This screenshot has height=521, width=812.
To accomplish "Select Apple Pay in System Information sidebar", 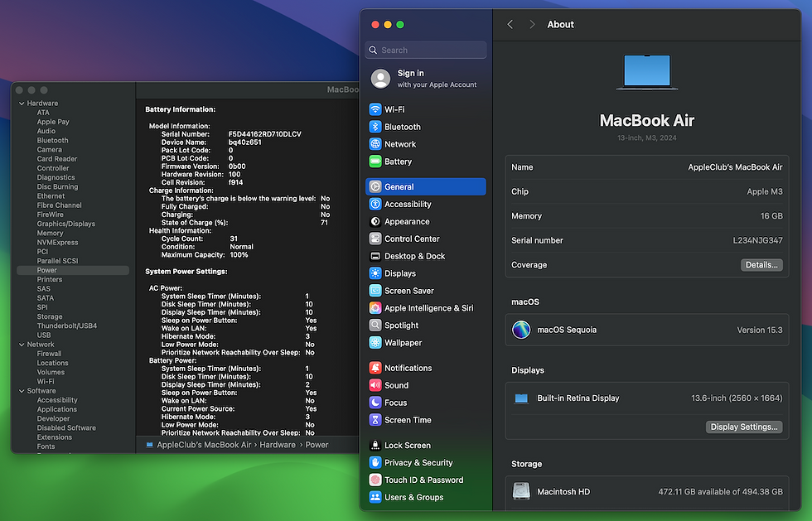I will pyautogui.click(x=53, y=122).
